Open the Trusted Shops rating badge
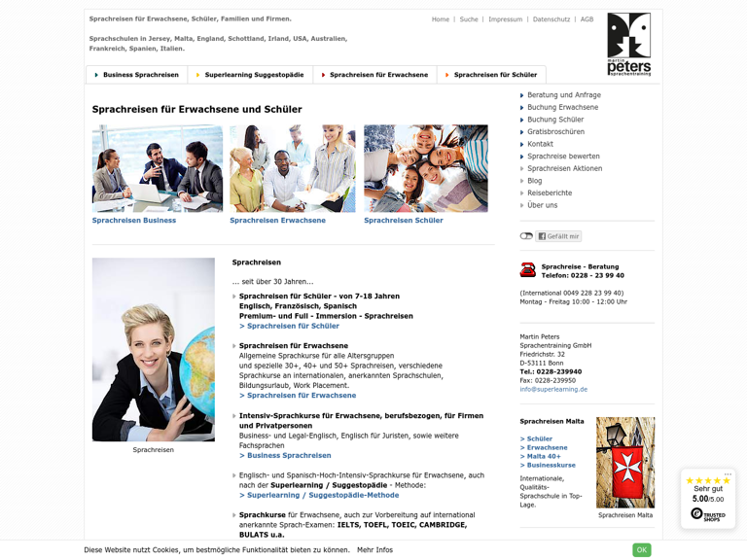Viewport: 747px width, 560px height. point(708,499)
